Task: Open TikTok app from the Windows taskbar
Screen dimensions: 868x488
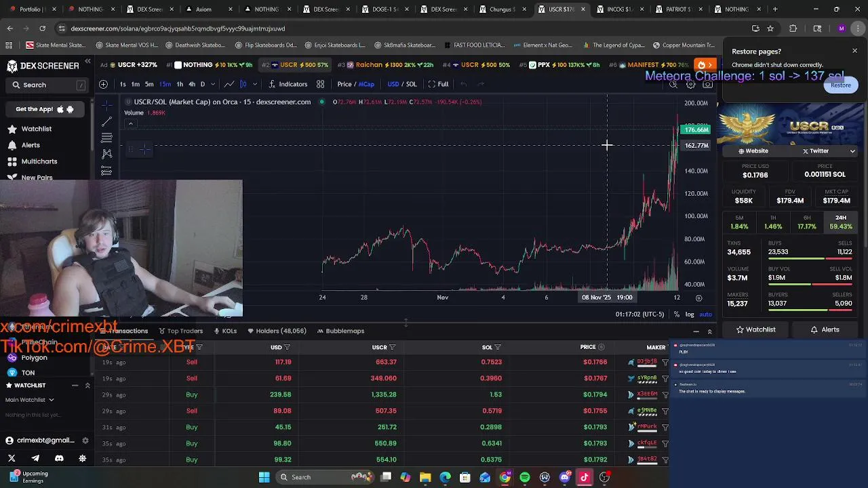Action: [584, 477]
